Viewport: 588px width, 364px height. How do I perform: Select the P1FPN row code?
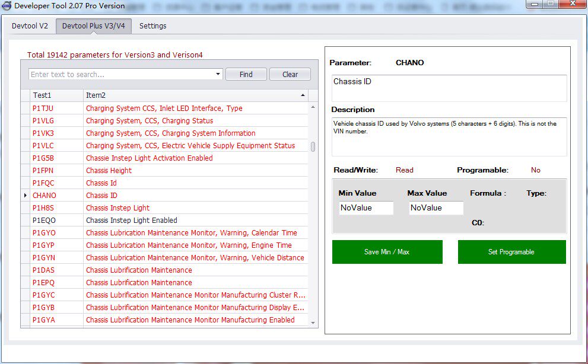pos(43,171)
